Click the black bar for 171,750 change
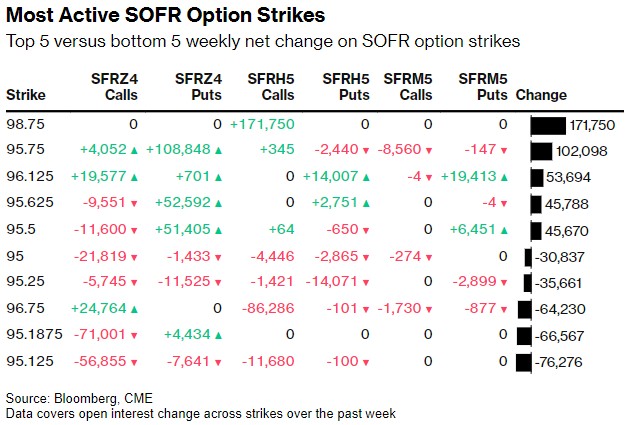This screenshot has width=628, height=425. tap(549, 125)
